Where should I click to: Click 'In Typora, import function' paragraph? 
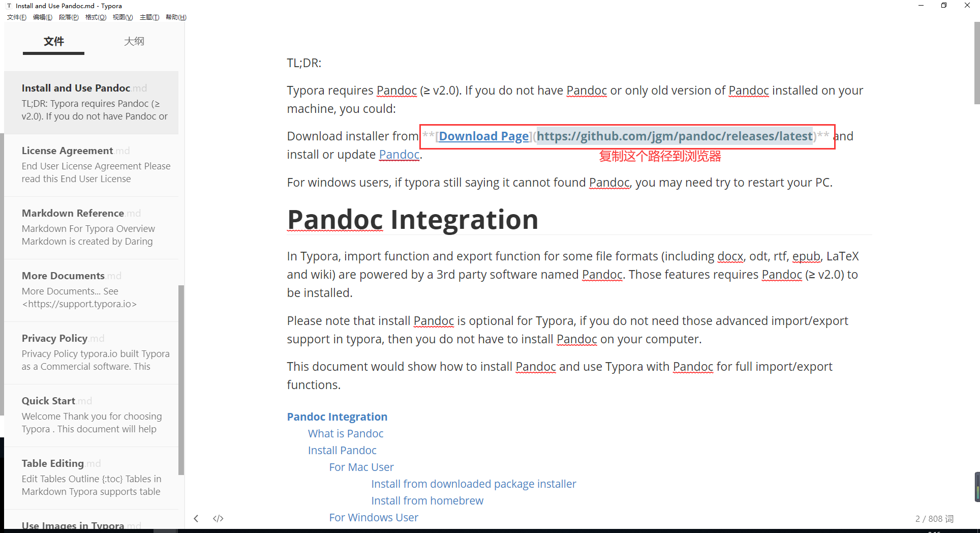573,275
